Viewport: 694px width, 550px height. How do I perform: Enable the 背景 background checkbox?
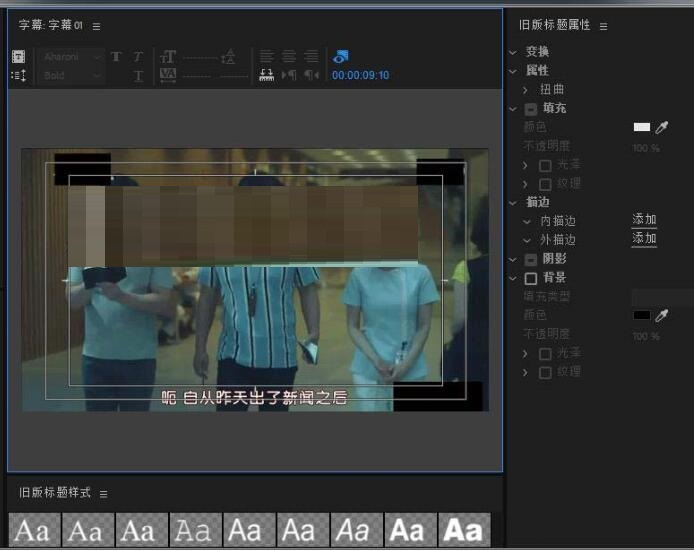[x=531, y=278]
